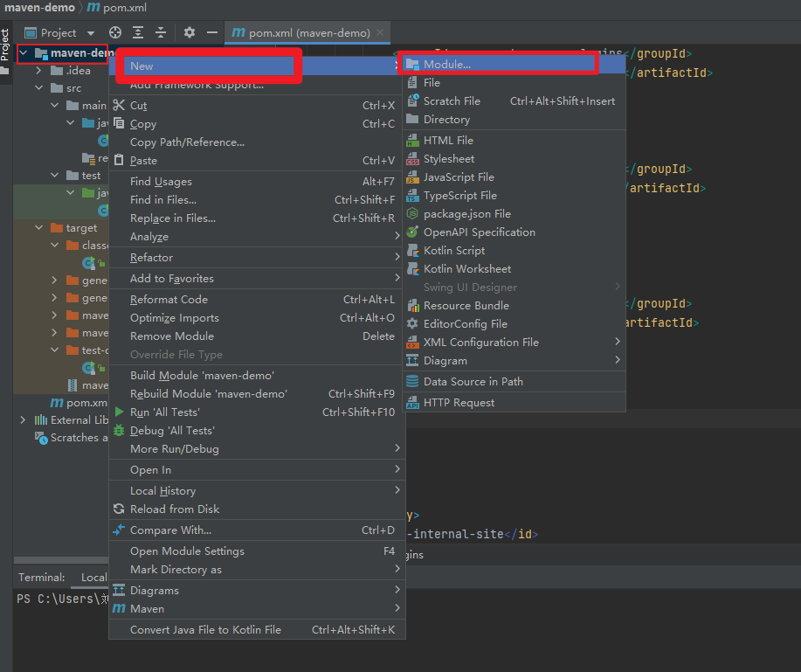The width and height of the screenshot is (801, 672).
Task: Open the More Run/Debug submenu
Action: coord(258,449)
